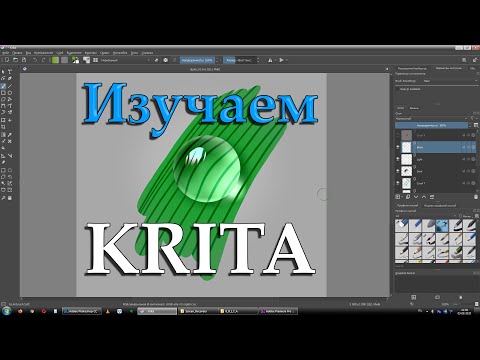The width and height of the screenshot is (480, 360).
Task: Hide the layer just below selected one
Action: tap(398, 159)
